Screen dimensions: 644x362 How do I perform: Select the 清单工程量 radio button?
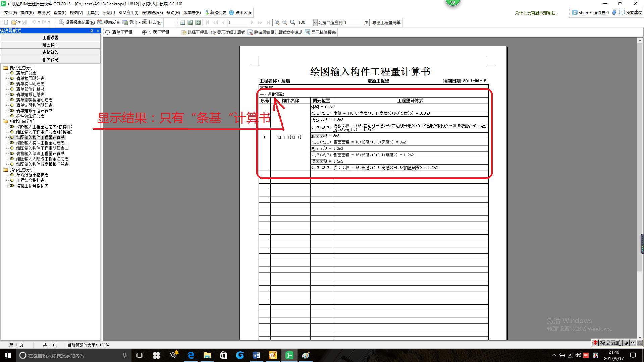pos(108,32)
